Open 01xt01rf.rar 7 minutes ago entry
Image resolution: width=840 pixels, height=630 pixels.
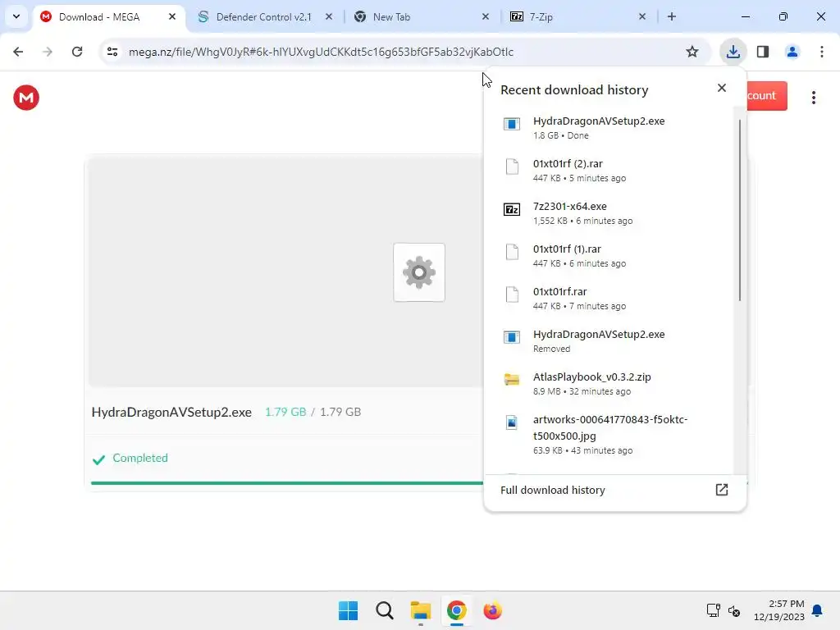point(610,299)
